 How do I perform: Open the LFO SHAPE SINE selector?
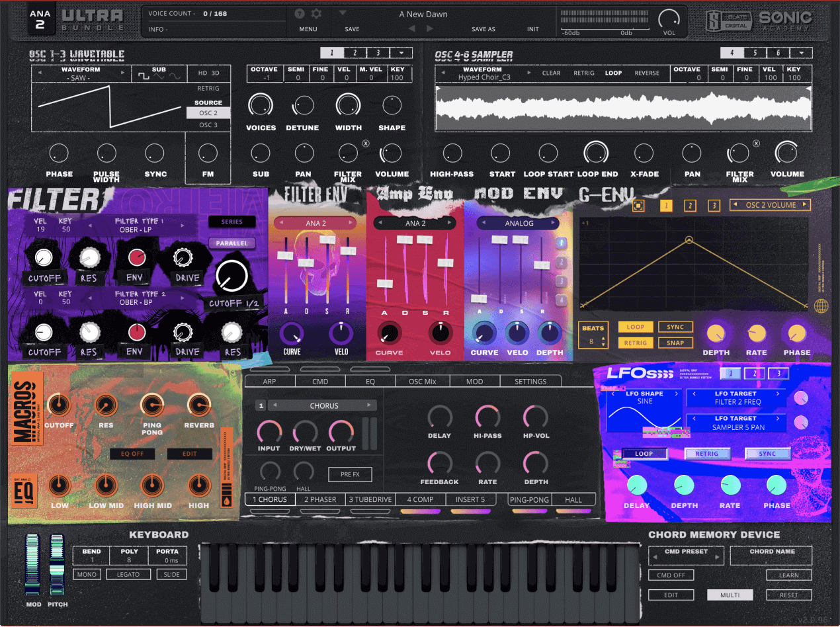(644, 397)
